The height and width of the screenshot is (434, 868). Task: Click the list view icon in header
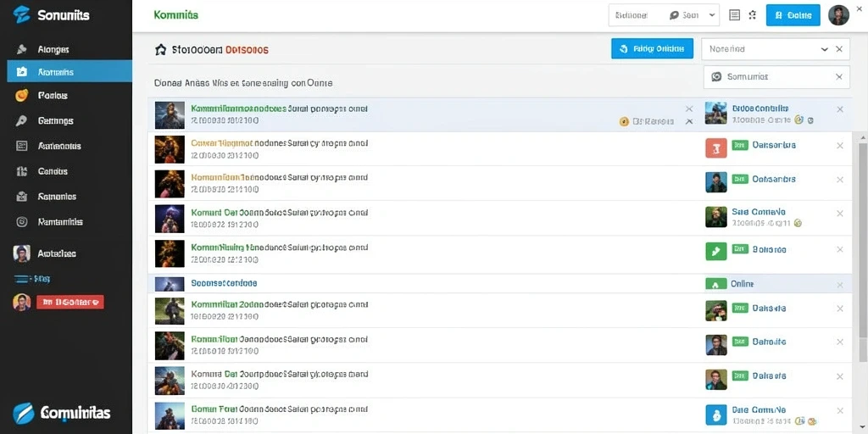pyautogui.click(x=735, y=15)
